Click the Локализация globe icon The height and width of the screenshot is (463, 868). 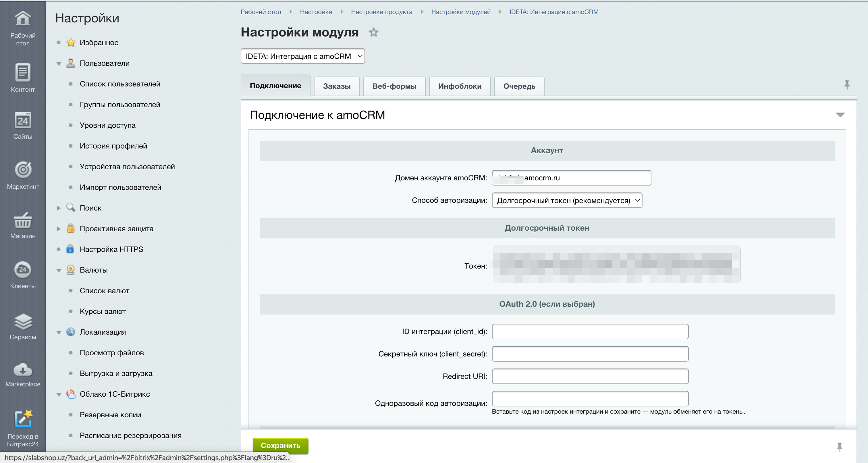(x=71, y=331)
